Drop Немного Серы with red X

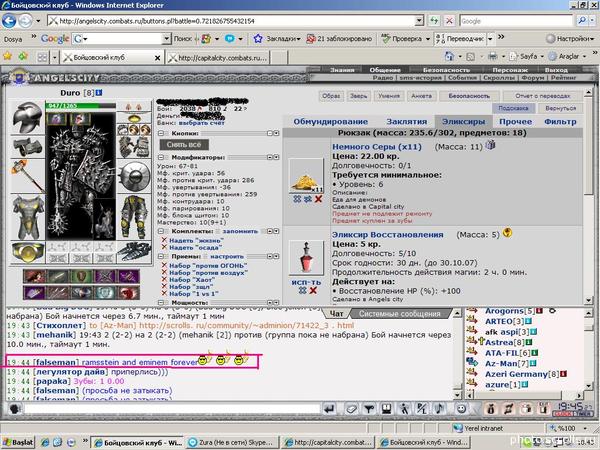[318, 199]
